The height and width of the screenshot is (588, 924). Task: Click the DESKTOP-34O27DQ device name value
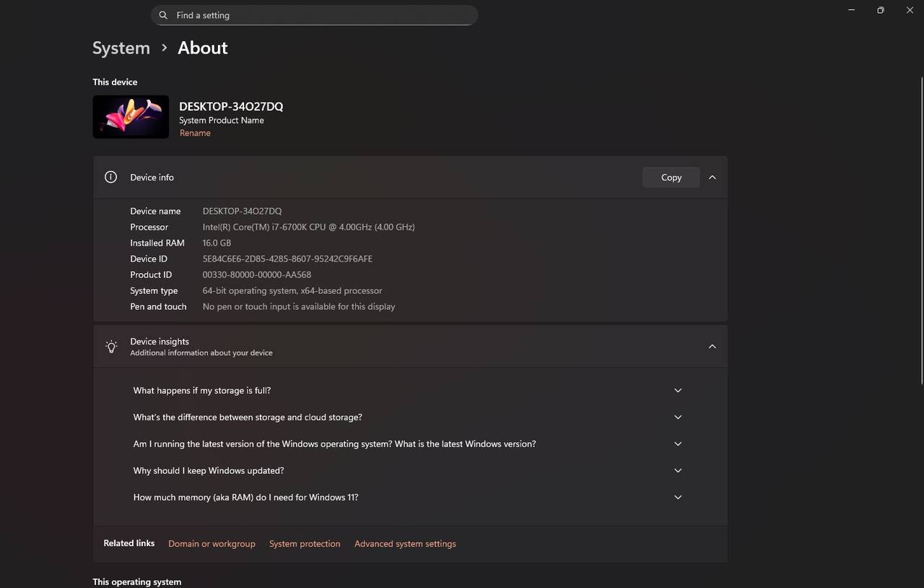coord(242,211)
